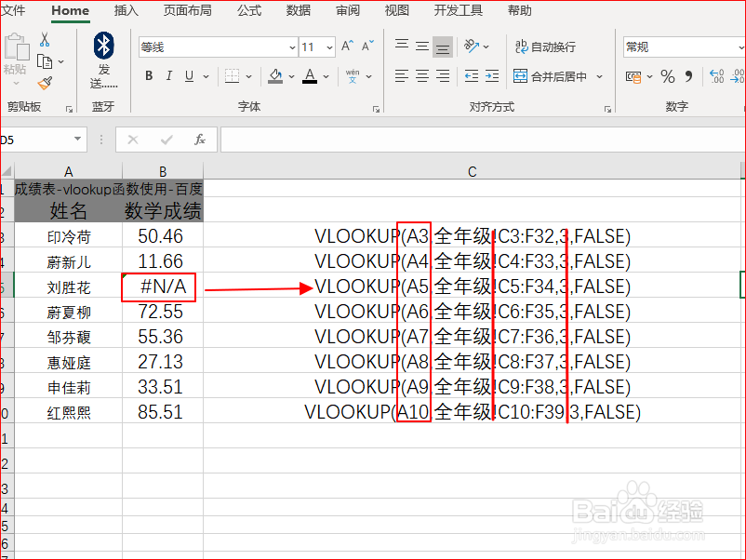This screenshot has height=560, width=746.
Task: Open font group dialog launcher
Action: coord(377,110)
